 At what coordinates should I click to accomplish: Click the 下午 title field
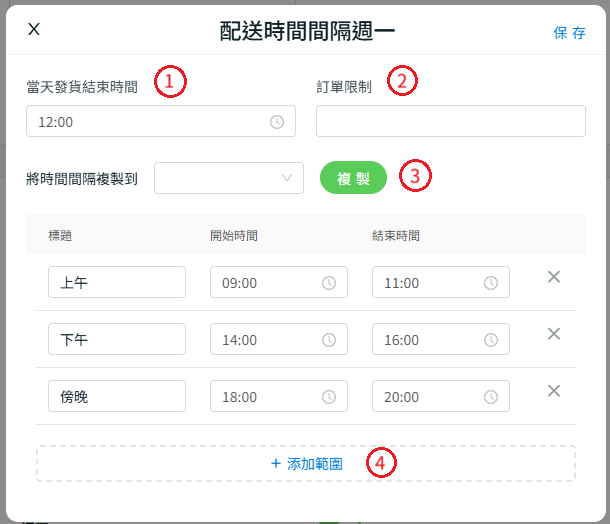point(117,339)
